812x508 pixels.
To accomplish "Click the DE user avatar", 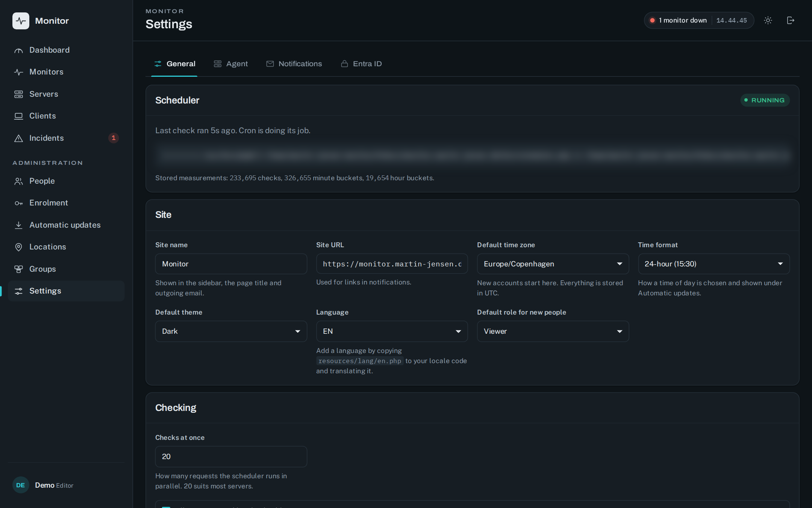I will point(21,485).
